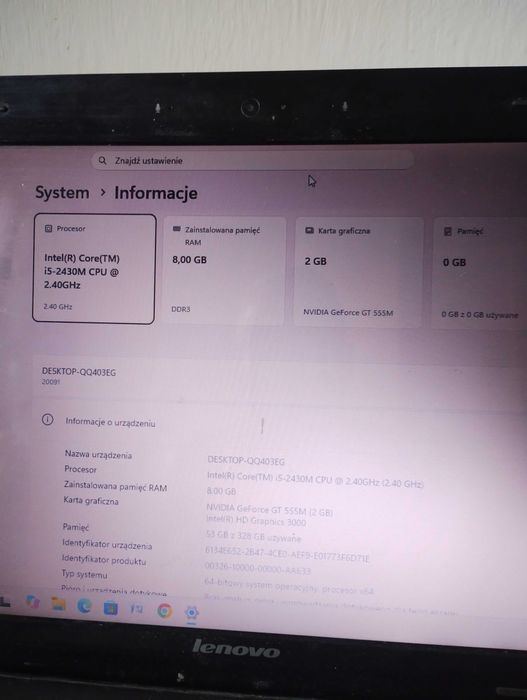Select 'Typ systemu' label
527x700 pixels.
[x=84, y=574]
